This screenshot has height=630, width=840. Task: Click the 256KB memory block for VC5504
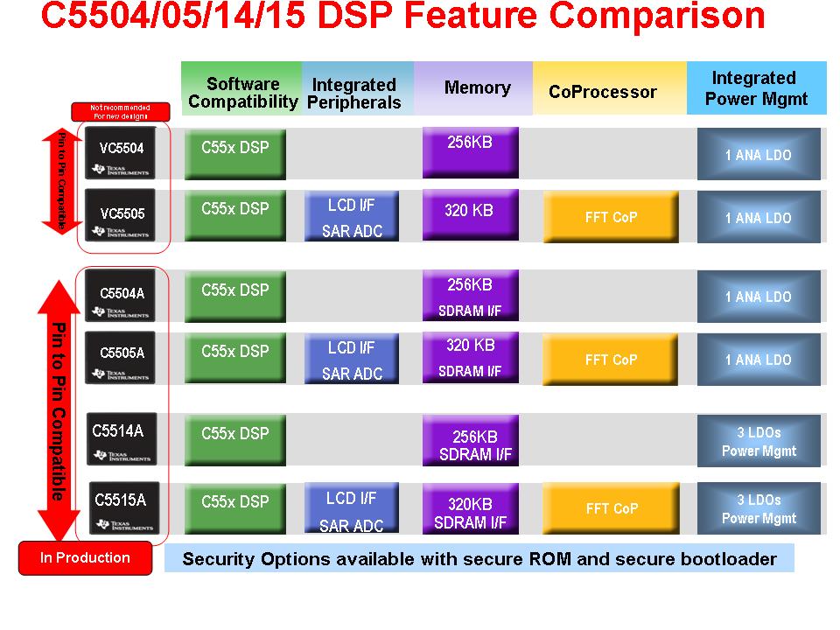[x=471, y=152]
